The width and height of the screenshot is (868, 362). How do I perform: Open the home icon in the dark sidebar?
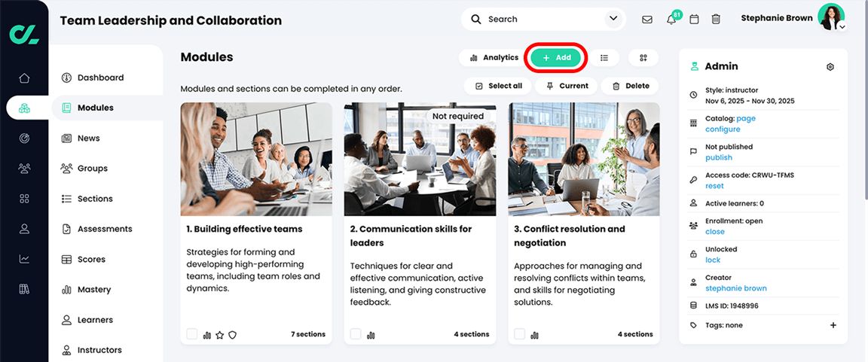point(24,78)
